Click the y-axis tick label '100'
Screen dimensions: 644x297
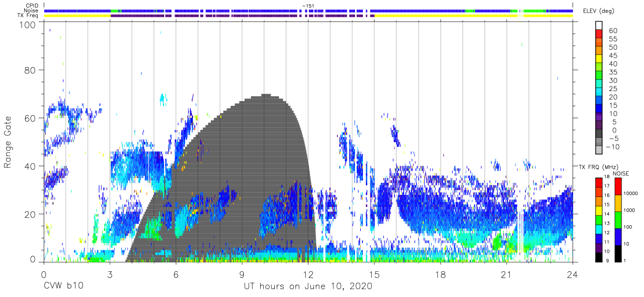point(28,25)
